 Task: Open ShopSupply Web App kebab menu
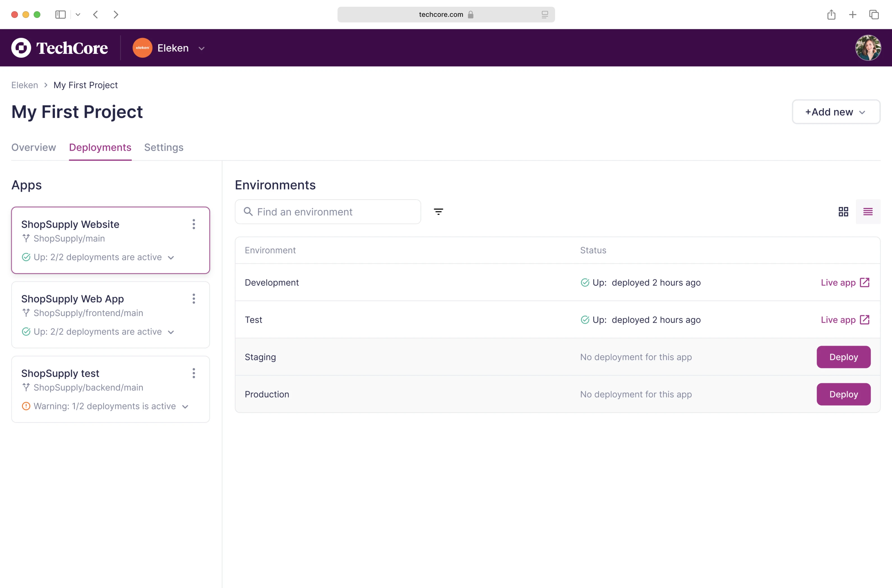(x=193, y=299)
